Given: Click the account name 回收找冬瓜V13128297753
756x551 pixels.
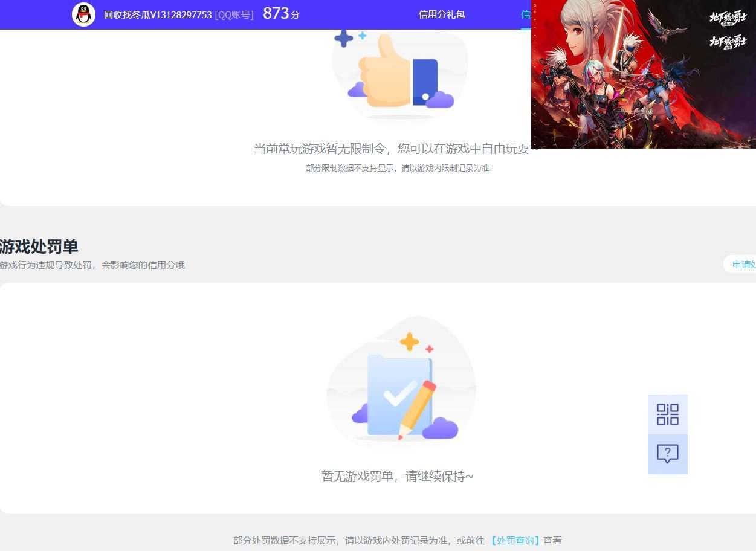Looking at the screenshot, I should click(158, 14).
